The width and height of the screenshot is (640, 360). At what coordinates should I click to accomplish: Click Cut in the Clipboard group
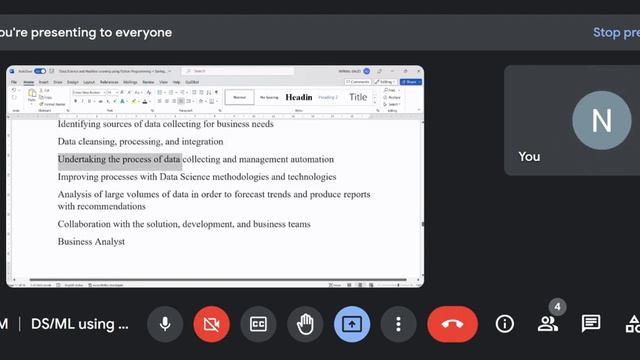44,90
